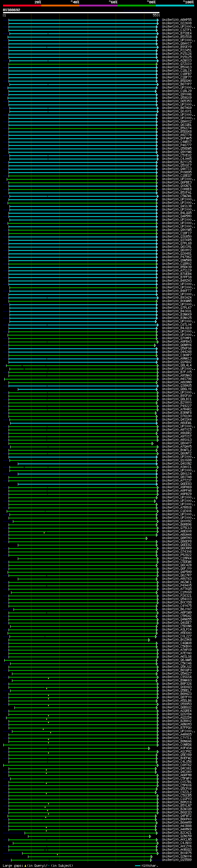The width and height of the screenshot is (197, 868).
Task: Select the UniRef100_A9PB43 label
Action: (177, 342)
